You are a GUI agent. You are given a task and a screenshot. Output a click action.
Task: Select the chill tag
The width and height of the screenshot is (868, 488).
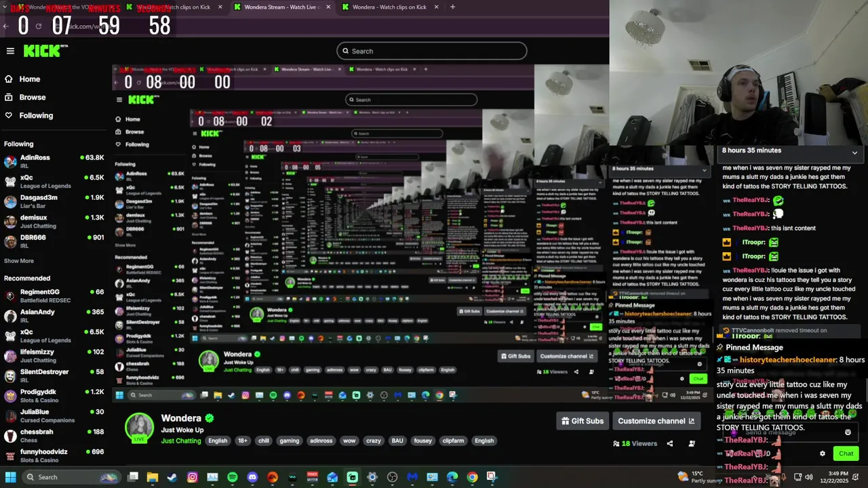264,441
